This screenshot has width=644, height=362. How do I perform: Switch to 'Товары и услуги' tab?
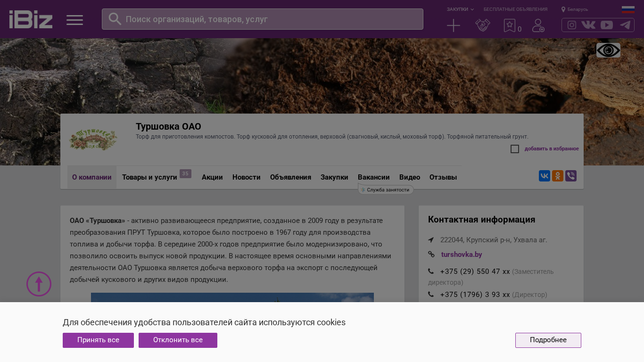149,177
